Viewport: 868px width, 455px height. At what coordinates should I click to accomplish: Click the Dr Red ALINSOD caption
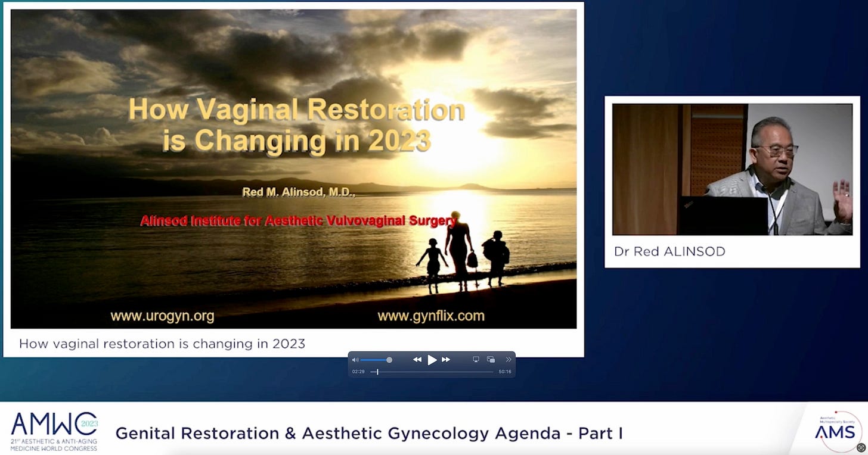pos(669,251)
